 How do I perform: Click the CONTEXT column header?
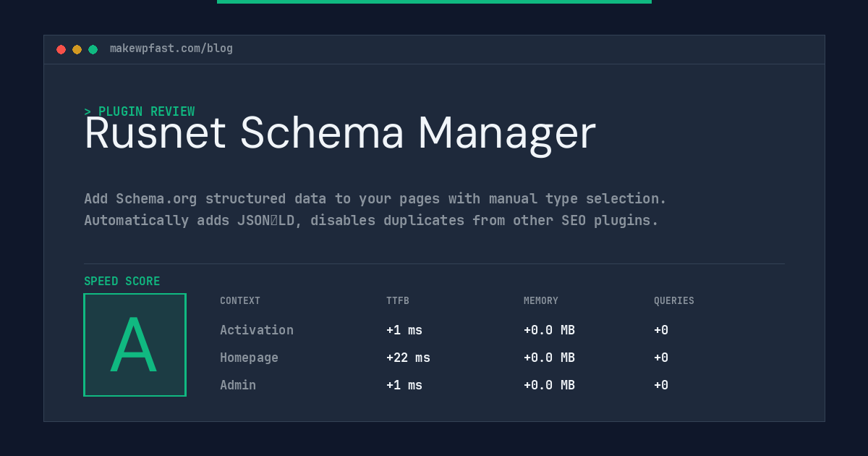pos(240,301)
